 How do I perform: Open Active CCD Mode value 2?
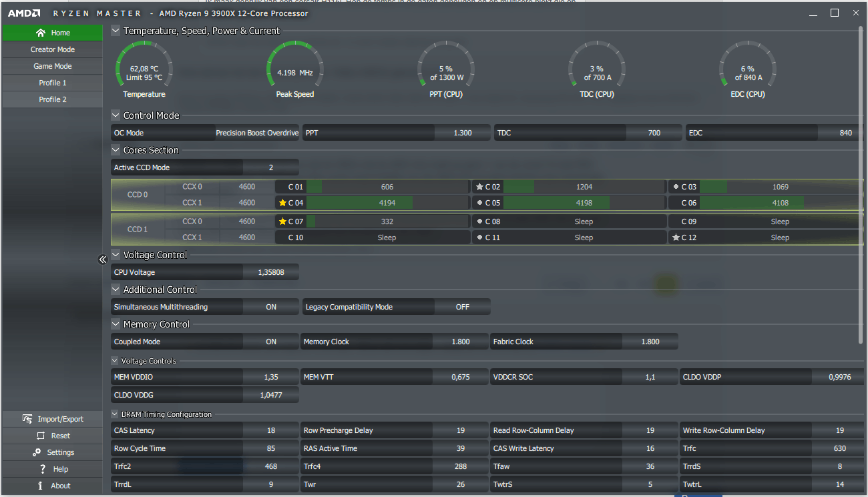[x=271, y=167]
